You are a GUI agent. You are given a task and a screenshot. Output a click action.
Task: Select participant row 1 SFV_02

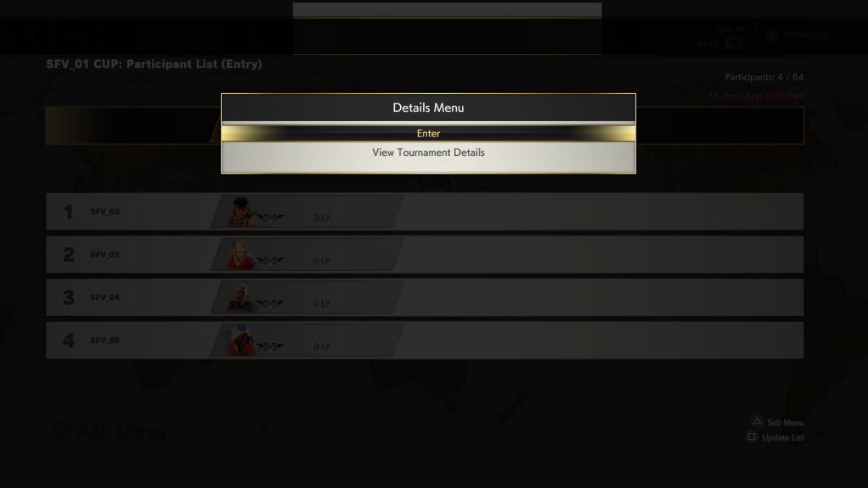click(x=425, y=211)
